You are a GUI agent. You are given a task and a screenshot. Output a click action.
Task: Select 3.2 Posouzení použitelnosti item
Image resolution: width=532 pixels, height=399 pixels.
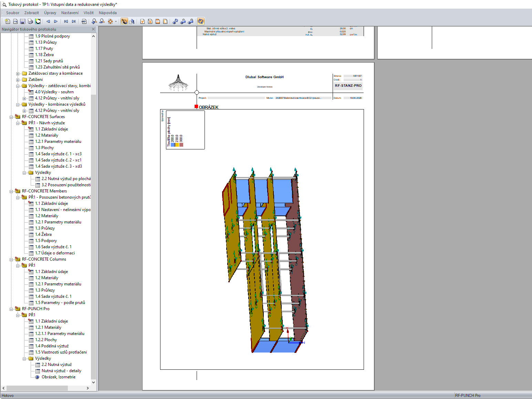[66, 185]
